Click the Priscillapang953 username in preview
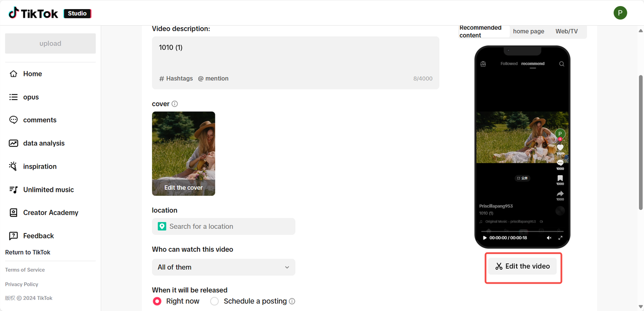Viewport: 644px width, 311px height. 496,206
